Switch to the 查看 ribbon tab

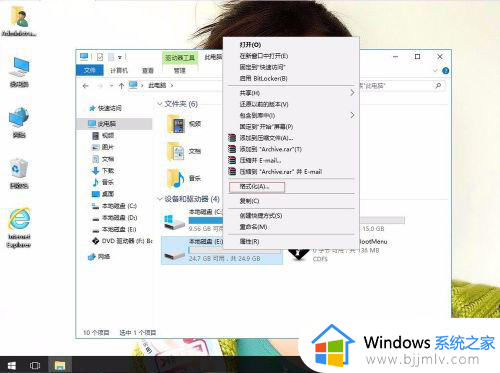[148, 71]
